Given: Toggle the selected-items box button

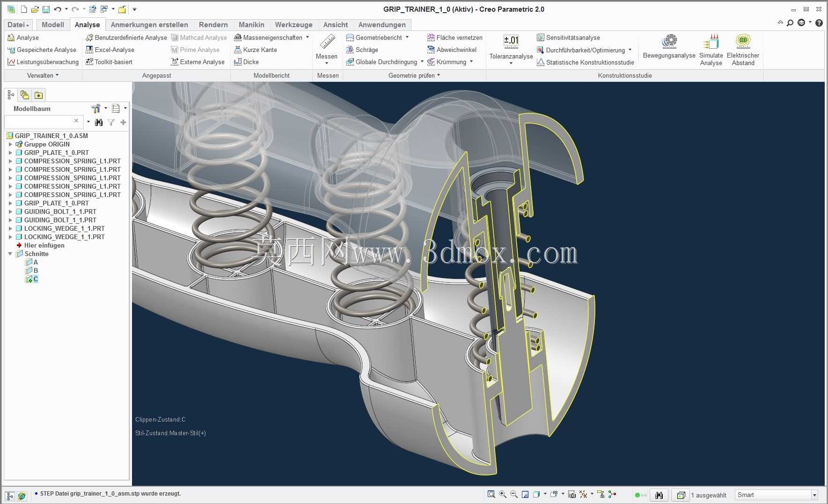Looking at the screenshot, I should [x=681, y=495].
